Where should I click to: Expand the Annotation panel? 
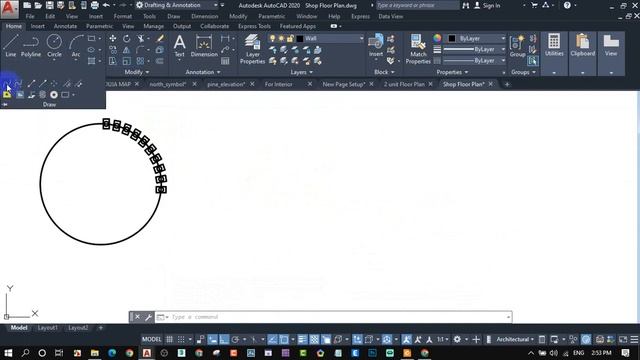tap(203, 72)
